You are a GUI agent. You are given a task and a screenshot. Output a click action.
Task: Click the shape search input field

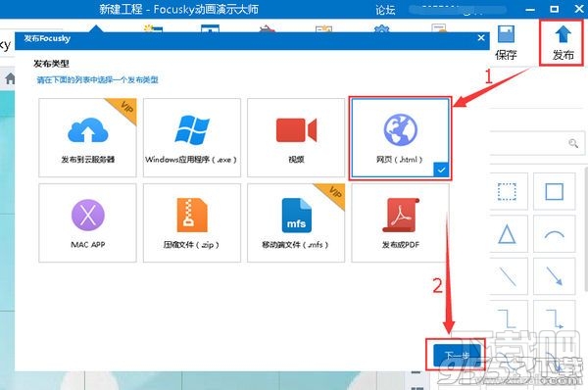537,143
